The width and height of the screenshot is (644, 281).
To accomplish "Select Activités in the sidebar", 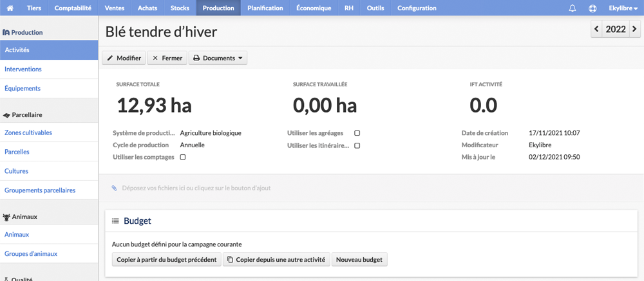I will [x=49, y=50].
